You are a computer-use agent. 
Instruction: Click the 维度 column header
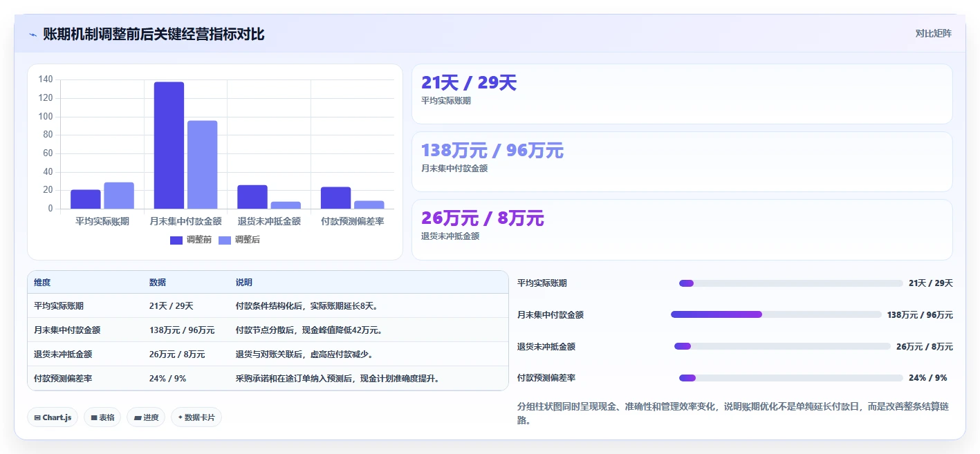click(42, 283)
